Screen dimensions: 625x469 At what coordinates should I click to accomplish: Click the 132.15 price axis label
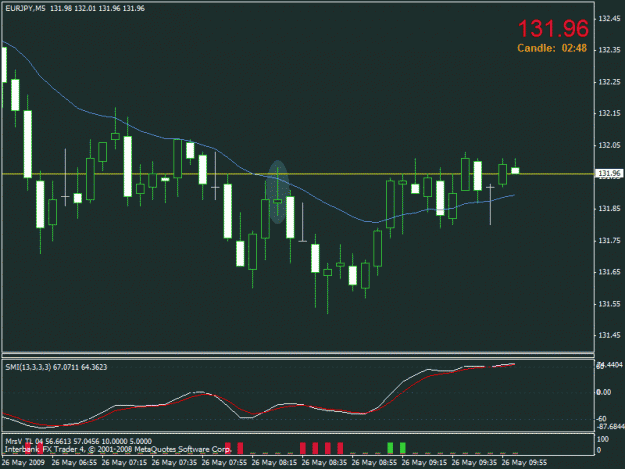coord(609,113)
